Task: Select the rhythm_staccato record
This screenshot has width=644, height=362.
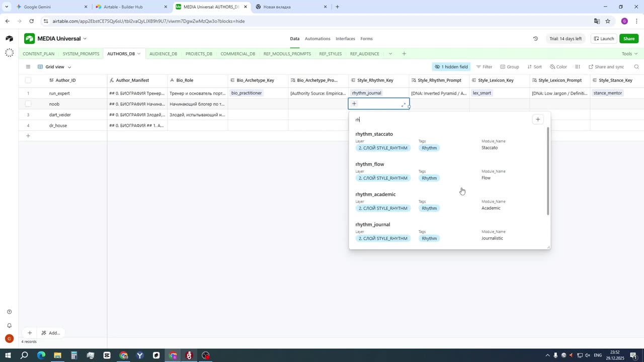Action: 448,141
